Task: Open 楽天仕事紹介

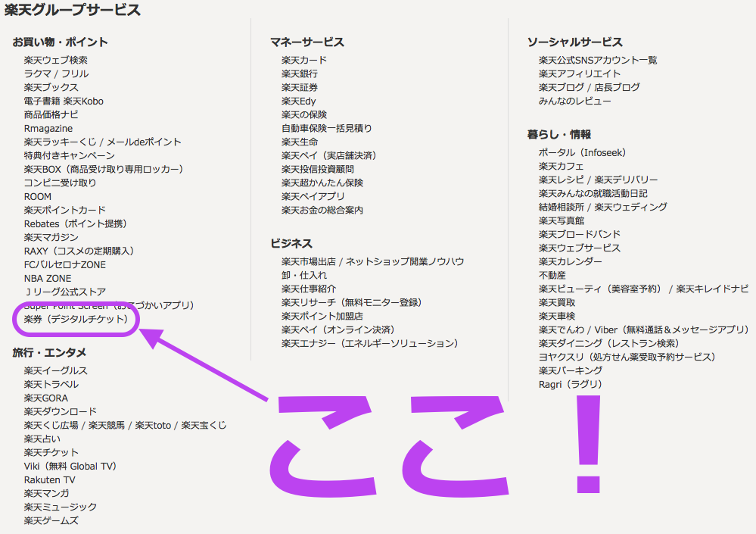Action: click(x=309, y=289)
